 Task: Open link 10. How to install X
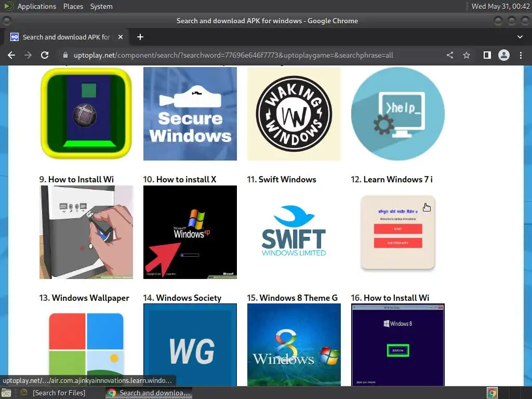(x=179, y=179)
